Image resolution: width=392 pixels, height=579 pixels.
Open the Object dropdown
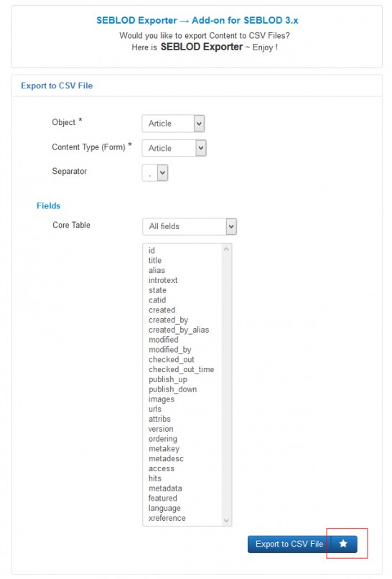[173, 124]
